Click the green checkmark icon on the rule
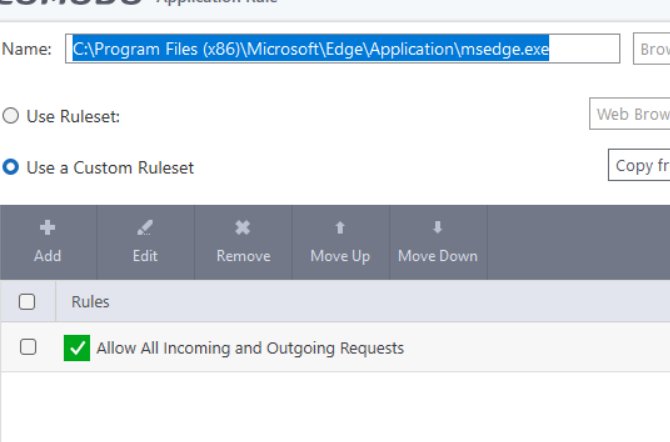The height and width of the screenshot is (442, 670). 77,348
